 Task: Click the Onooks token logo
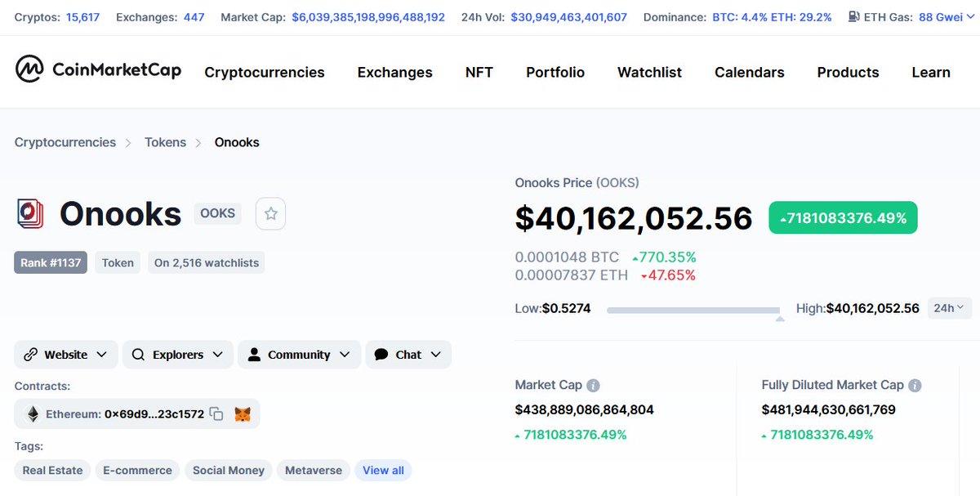[x=30, y=214]
